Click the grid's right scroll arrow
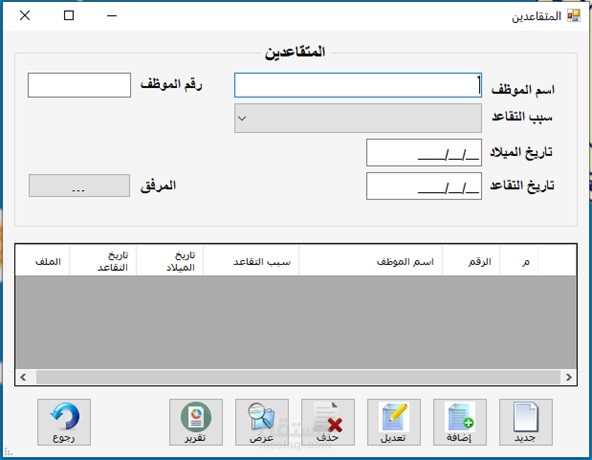This screenshot has width=592, height=460. pyautogui.click(x=569, y=377)
